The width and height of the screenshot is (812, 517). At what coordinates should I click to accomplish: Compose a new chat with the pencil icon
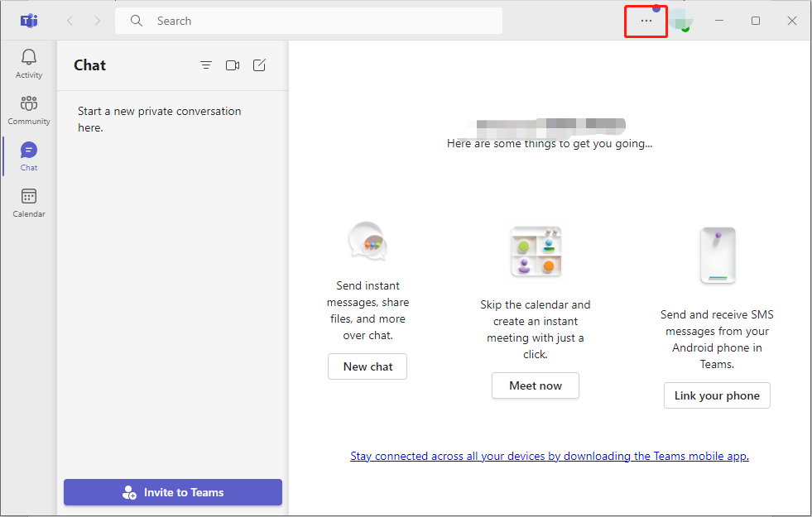(259, 65)
